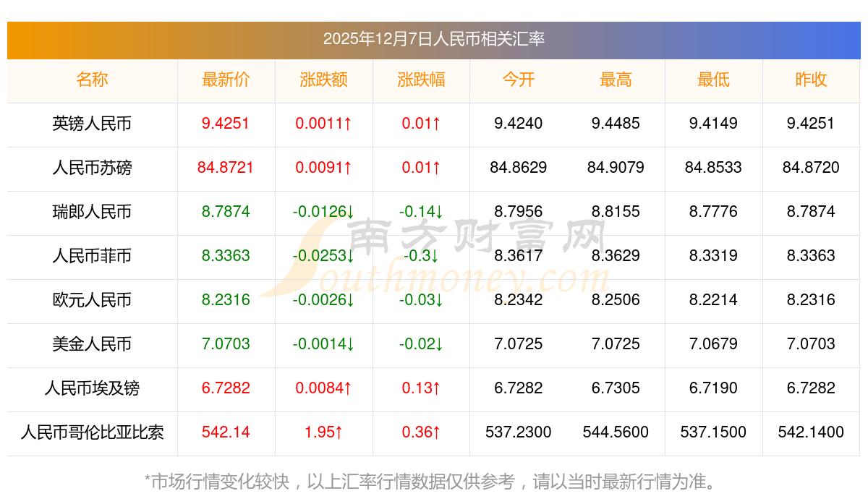Viewport: 868px width, 504px height.
Task: Select the change amount -0.0026↓
Action: (x=323, y=300)
